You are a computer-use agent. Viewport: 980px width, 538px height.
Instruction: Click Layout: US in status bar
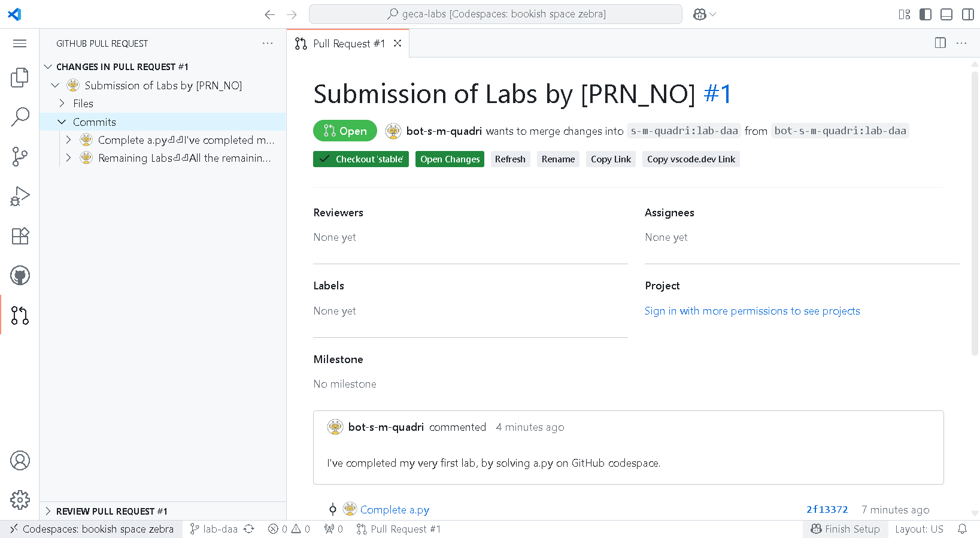point(919,529)
